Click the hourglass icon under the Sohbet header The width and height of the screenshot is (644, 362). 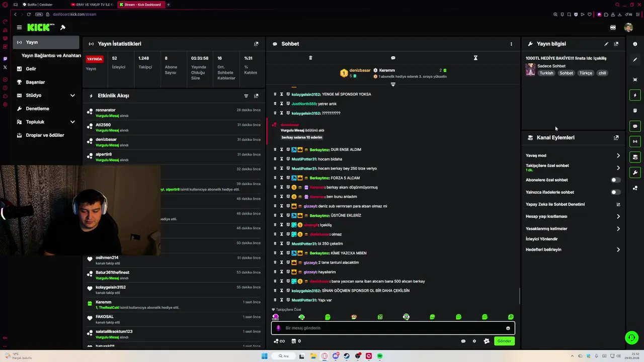(x=475, y=58)
